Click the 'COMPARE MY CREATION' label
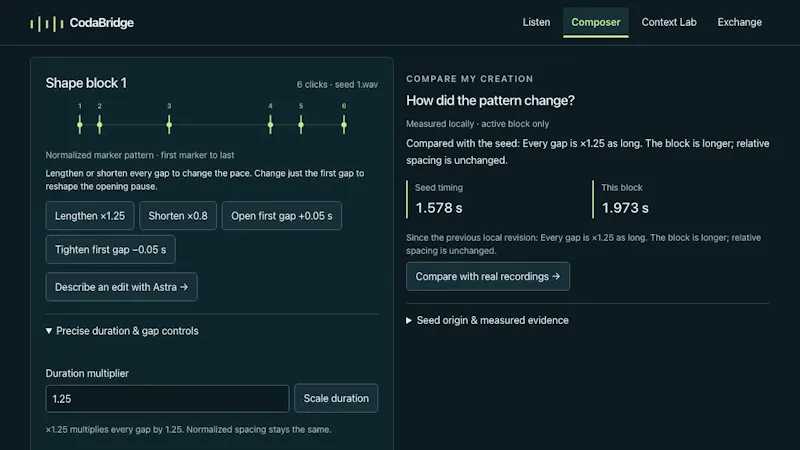 469,79
